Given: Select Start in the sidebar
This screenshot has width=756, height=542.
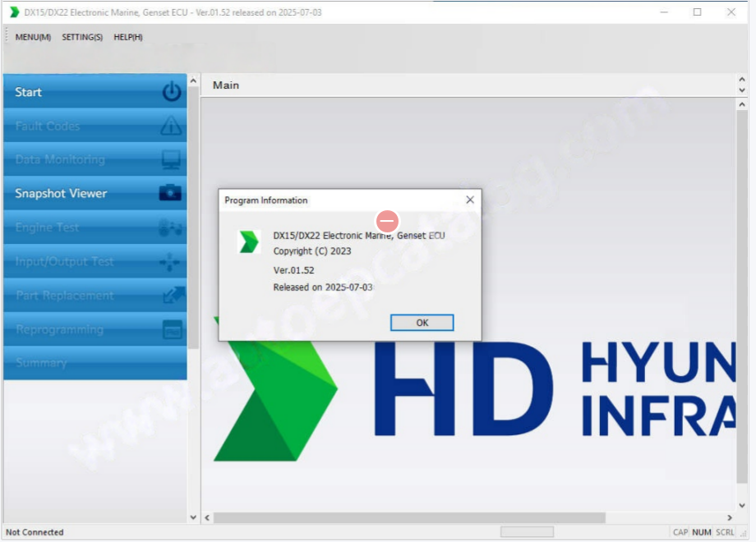Looking at the screenshot, I should (29, 92).
